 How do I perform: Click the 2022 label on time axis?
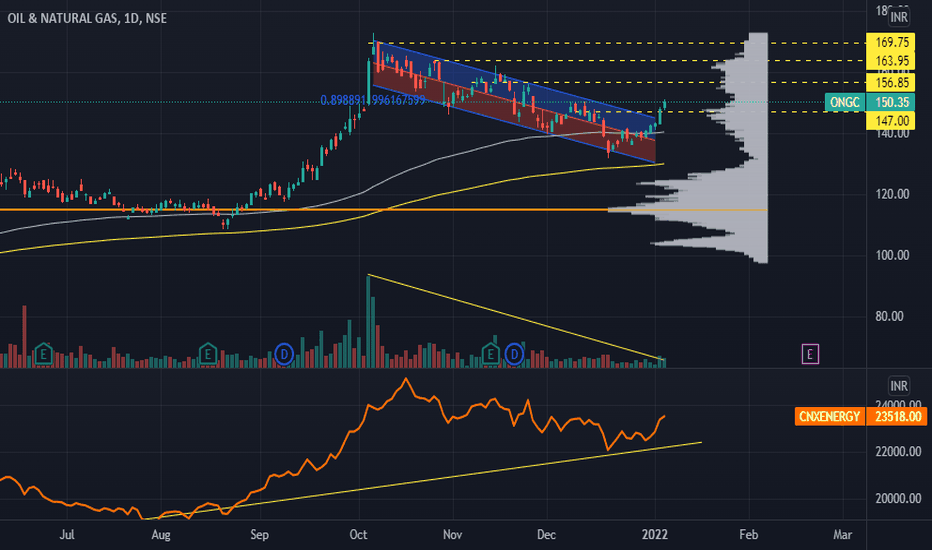(655, 535)
